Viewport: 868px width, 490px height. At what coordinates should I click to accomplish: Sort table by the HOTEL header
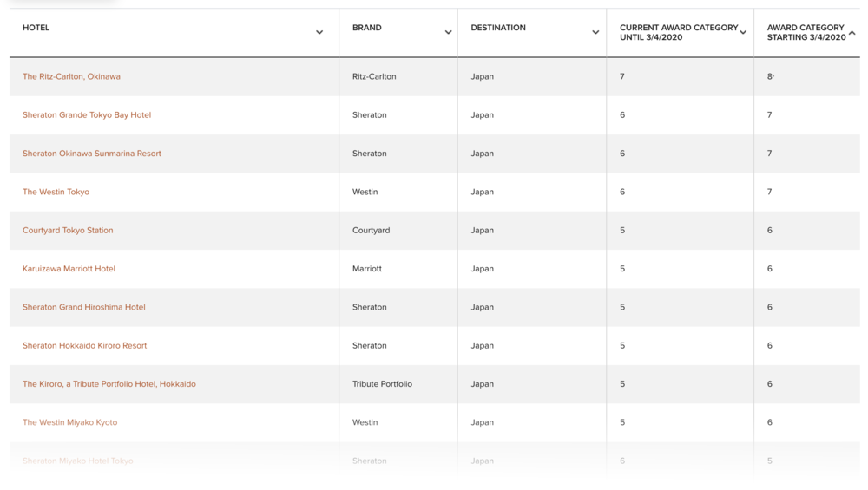point(36,28)
